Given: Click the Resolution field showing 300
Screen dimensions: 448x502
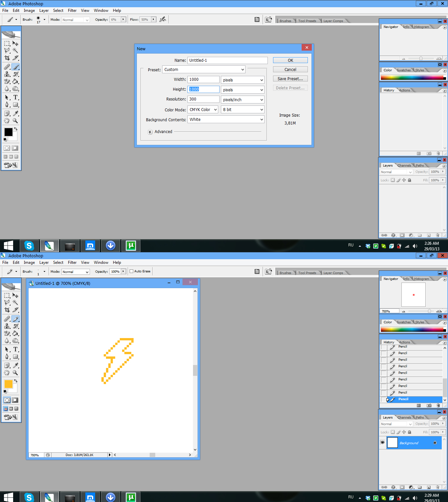Looking at the screenshot, I should pos(203,99).
